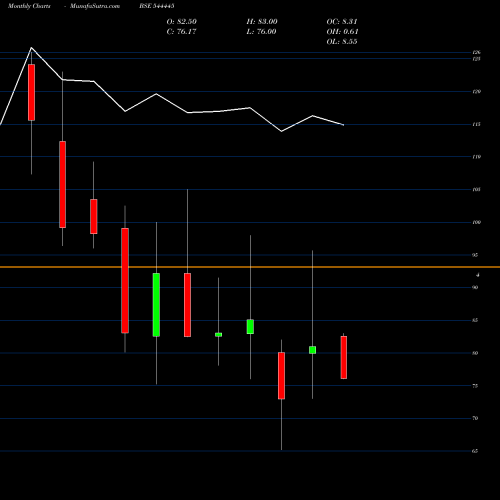500x500 pixels.
Task: Click the 'OC: 8.31' reading
Action: click(x=342, y=22)
